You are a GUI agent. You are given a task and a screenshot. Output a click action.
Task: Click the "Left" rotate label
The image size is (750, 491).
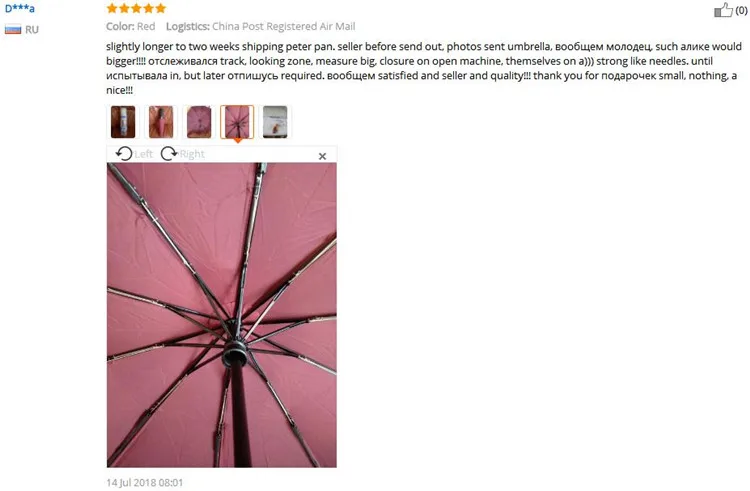143,154
